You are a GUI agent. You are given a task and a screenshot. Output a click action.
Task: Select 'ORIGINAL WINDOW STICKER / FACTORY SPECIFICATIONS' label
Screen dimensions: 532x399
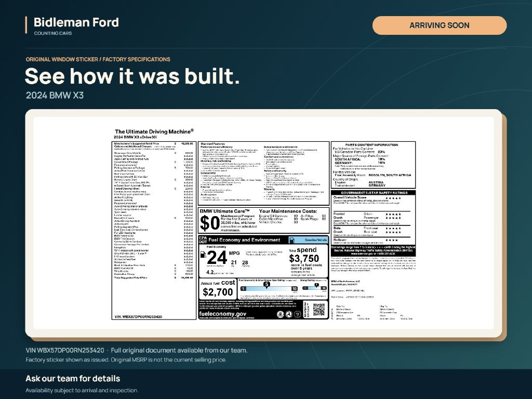pos(98,59)
